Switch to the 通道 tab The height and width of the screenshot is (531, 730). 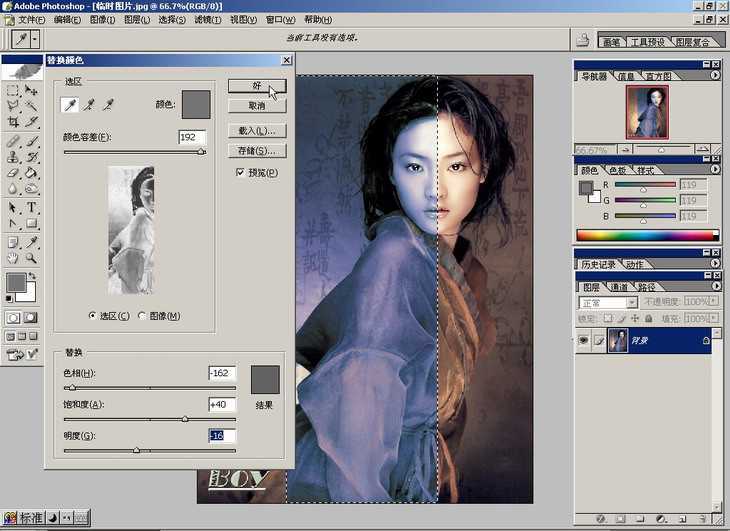click(618, 287)
